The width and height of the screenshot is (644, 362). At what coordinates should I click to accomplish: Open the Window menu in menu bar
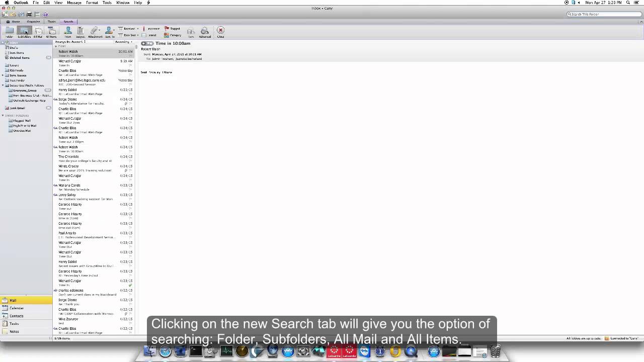point(123,3)
